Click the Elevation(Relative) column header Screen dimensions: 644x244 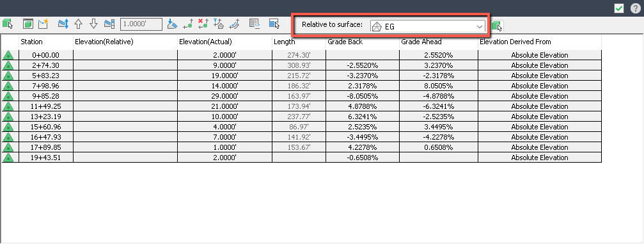125,42
